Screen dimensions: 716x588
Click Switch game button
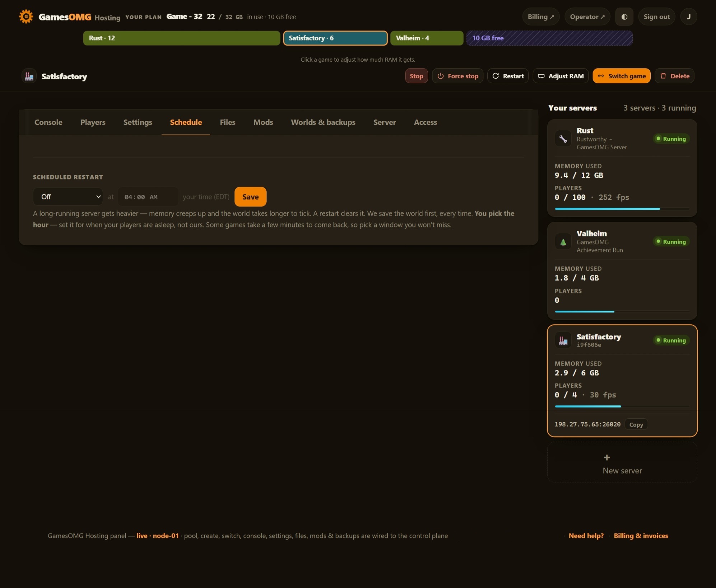click(621, 76)
